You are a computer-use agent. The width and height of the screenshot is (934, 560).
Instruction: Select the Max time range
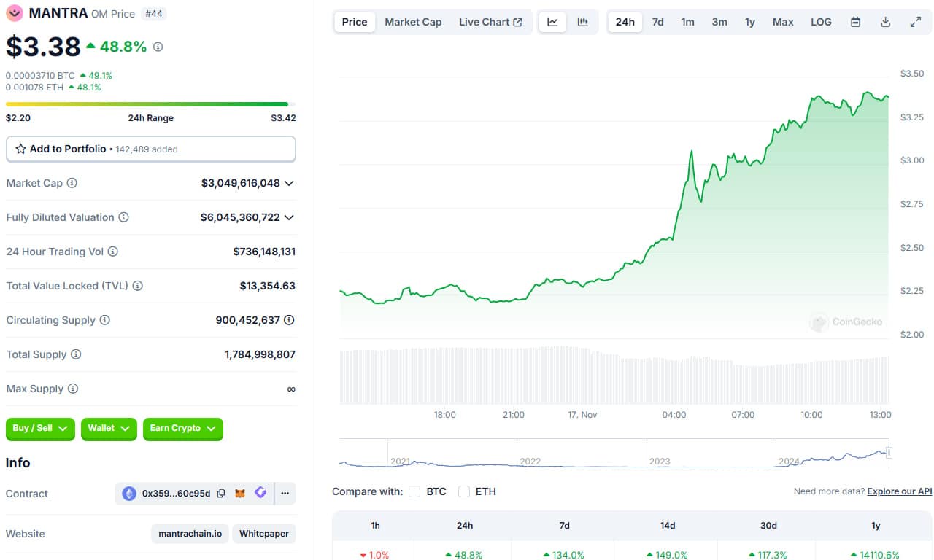click(x=783, y=22)
